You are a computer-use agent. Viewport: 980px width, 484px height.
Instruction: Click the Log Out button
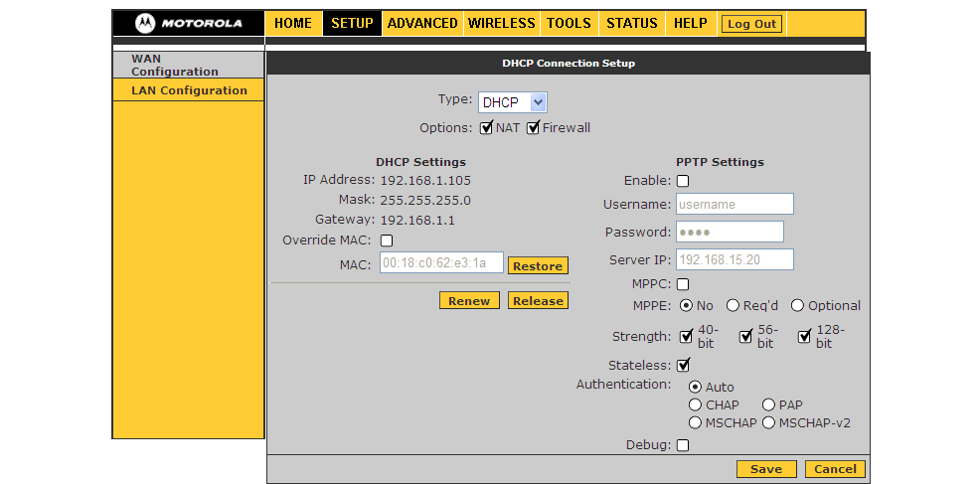point(751,24)
